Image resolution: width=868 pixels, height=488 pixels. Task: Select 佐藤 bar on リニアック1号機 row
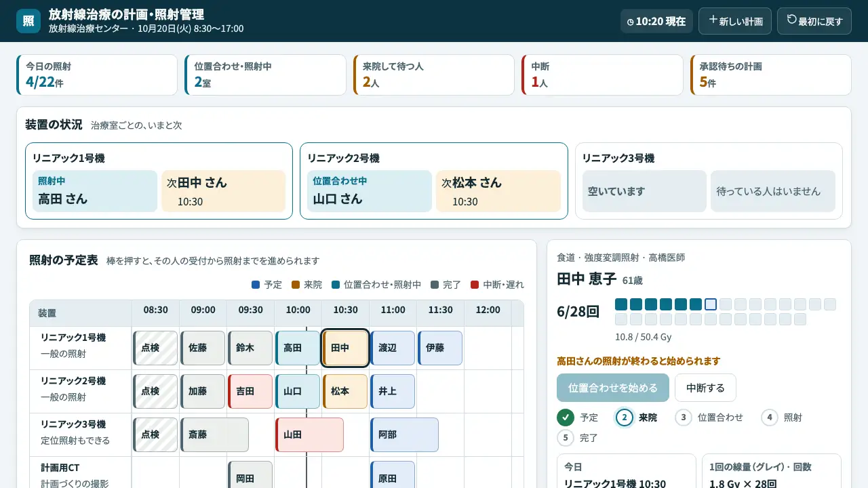point(203,348)
